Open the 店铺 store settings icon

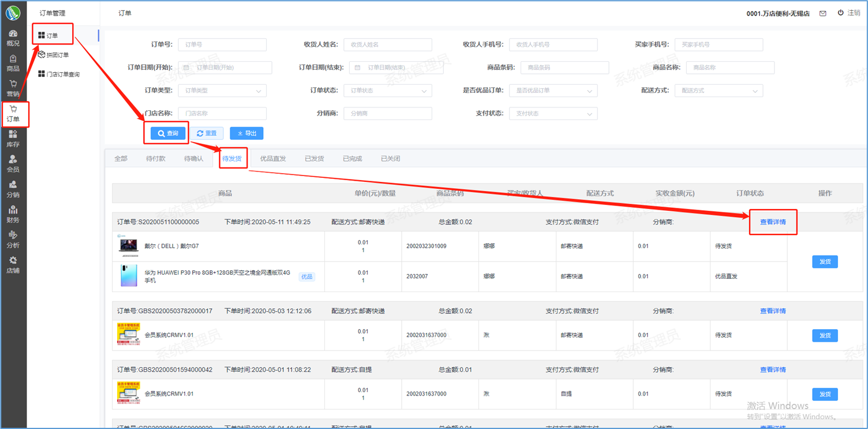[13, 264]
